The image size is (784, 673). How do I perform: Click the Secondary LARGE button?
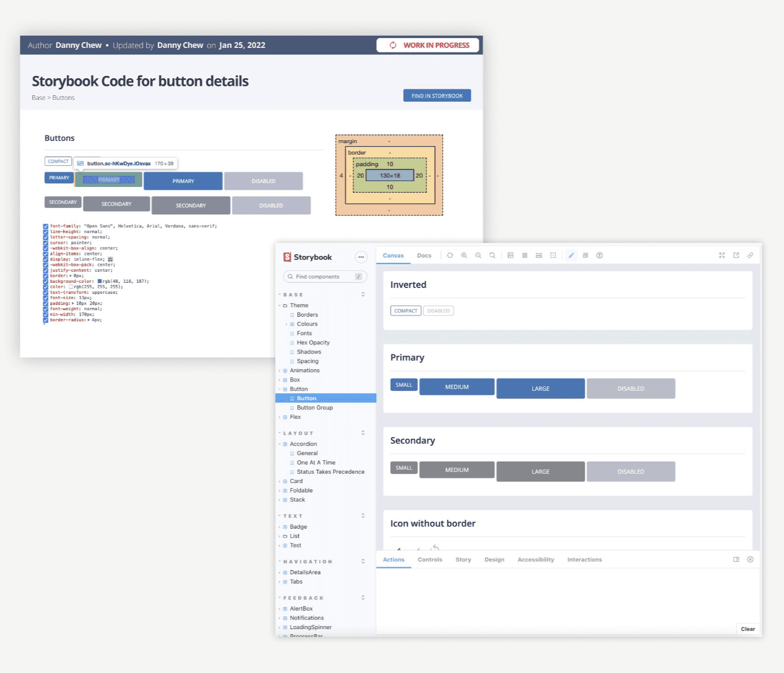coord(540,471)
